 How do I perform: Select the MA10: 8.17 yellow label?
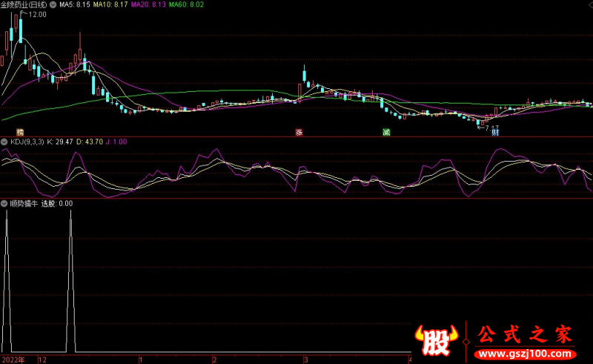click(111, 4)
